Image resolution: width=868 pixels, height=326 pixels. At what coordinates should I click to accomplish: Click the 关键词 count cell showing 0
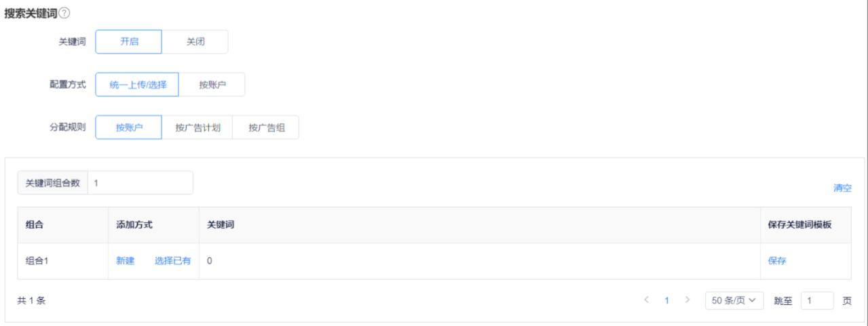(210, 261)
